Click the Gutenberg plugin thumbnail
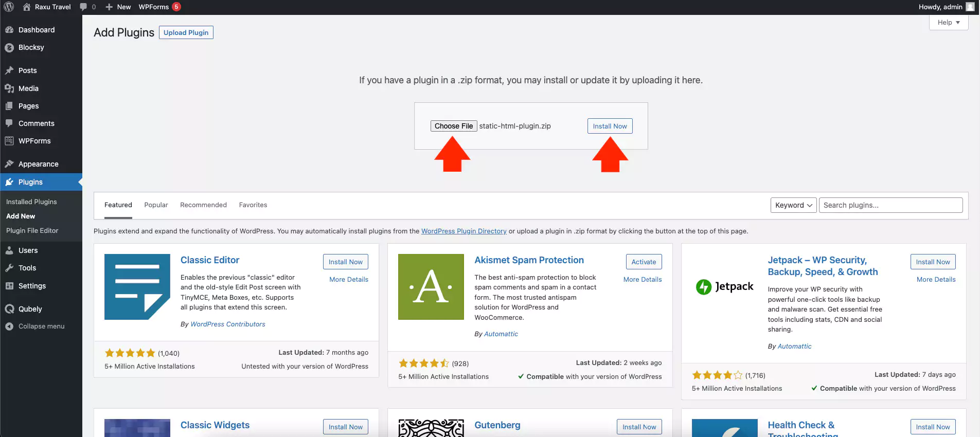Viewport: 980px width, 437px height. [431, 428]
